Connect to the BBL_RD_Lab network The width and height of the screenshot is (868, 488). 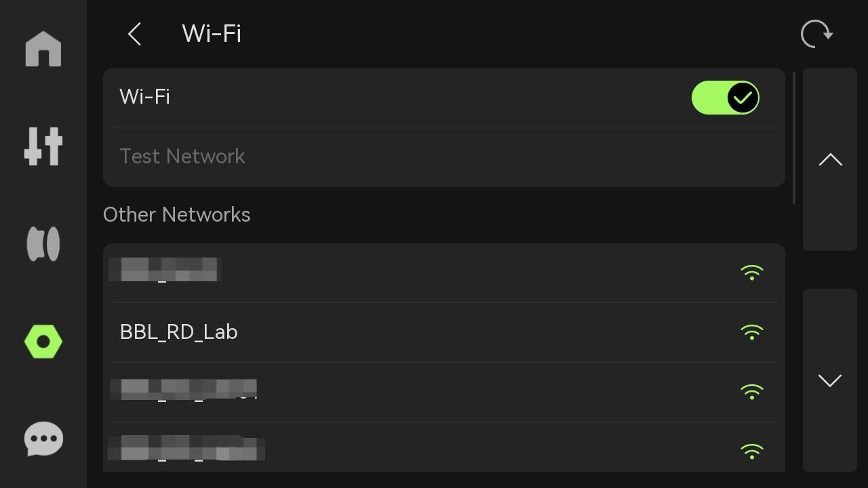click(x=444, y=332)
